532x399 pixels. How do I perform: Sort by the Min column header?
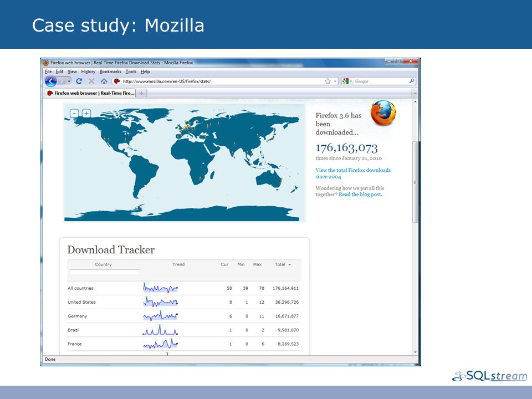pos(241,264)
